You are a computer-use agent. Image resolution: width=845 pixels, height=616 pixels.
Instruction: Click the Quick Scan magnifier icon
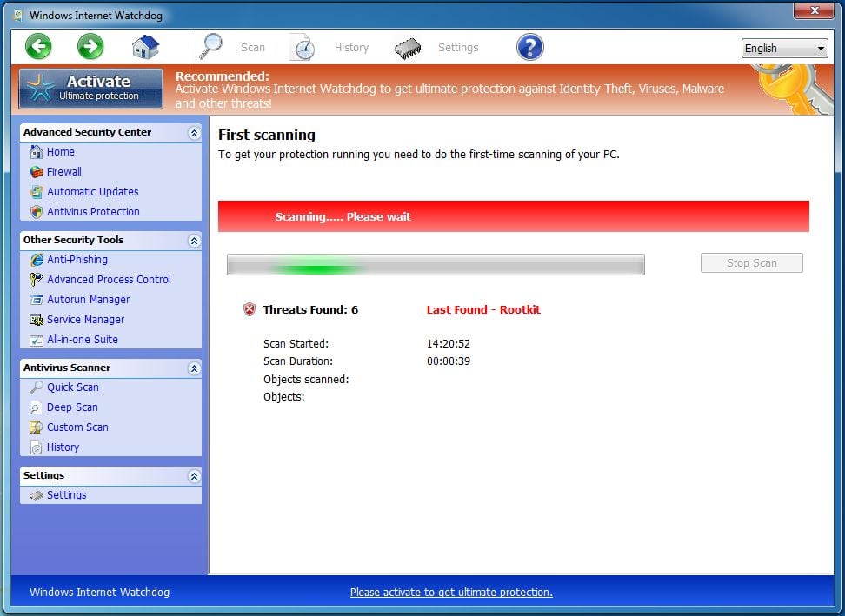[37, 387]
